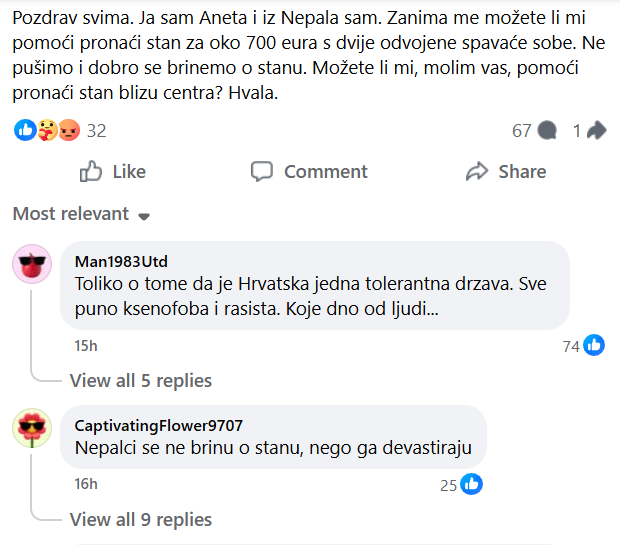Click the CaptivatingFlower9707 username link
Screen dimensions: 620x545
158,425
